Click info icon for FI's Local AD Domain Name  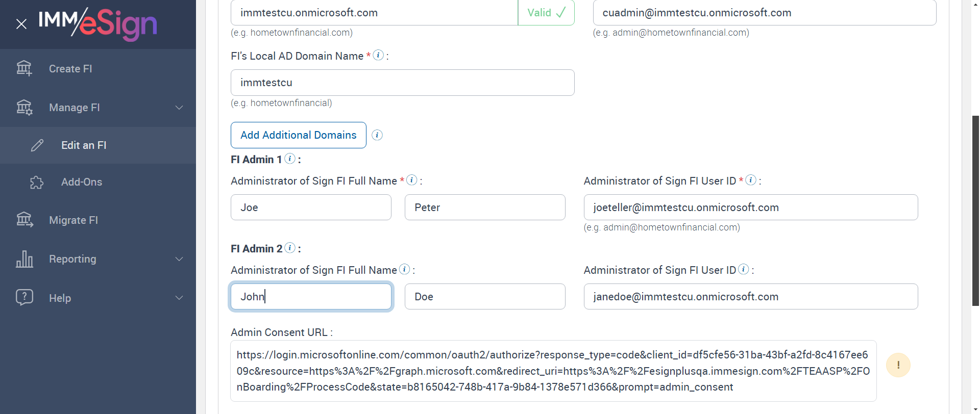[x=378, y=55]
